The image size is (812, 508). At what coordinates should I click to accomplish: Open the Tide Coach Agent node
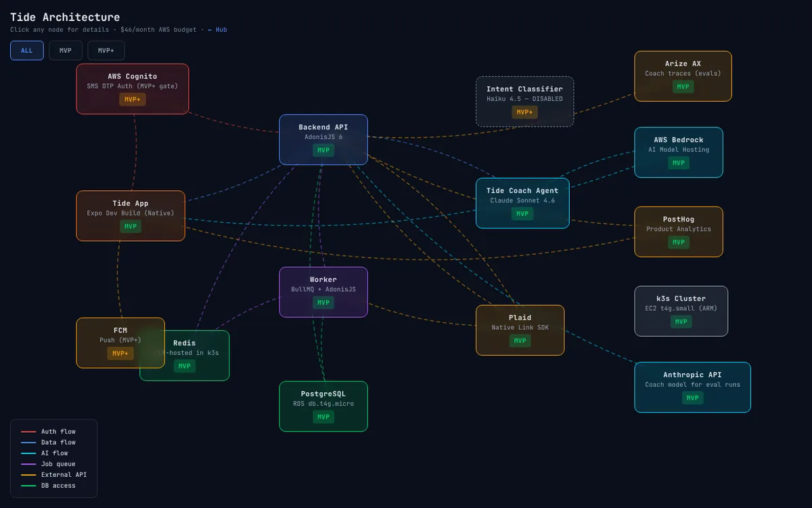click(522, 203)
